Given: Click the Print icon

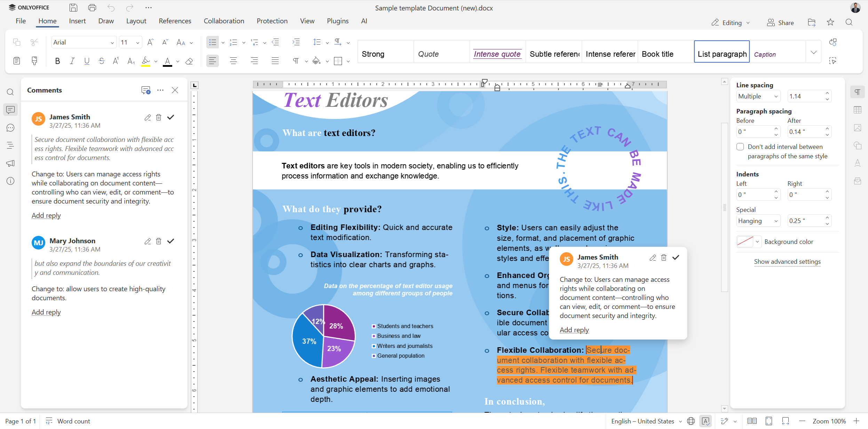Looking at the screenshot, I should click(x=92, y=8).
